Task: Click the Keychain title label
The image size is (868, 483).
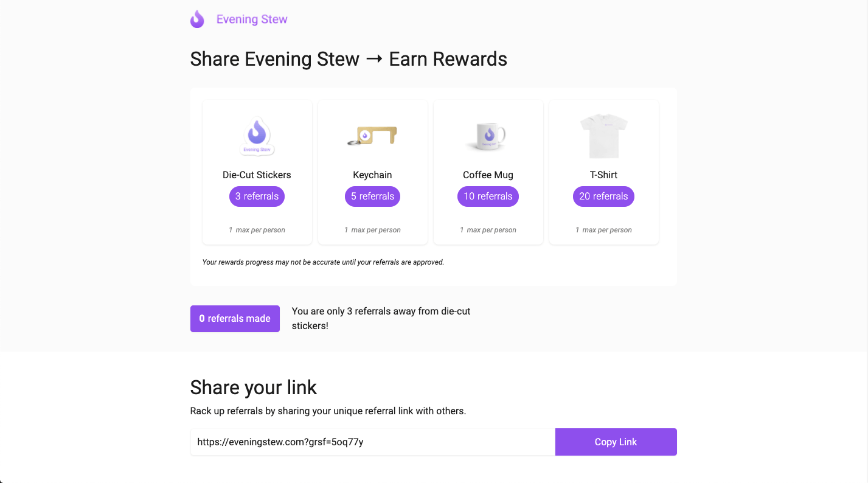Action: tap(372, 175)
